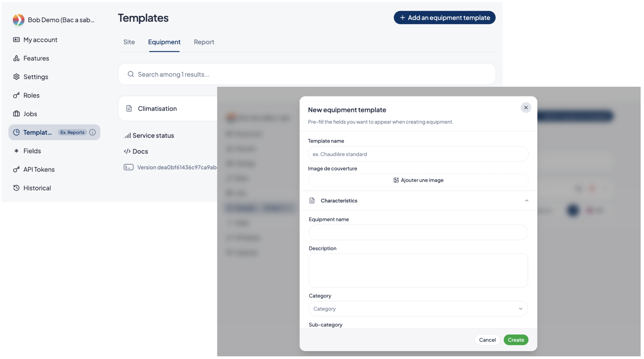Switch to the Report tab
Screen dimensions: 644x359
(204, 42)
